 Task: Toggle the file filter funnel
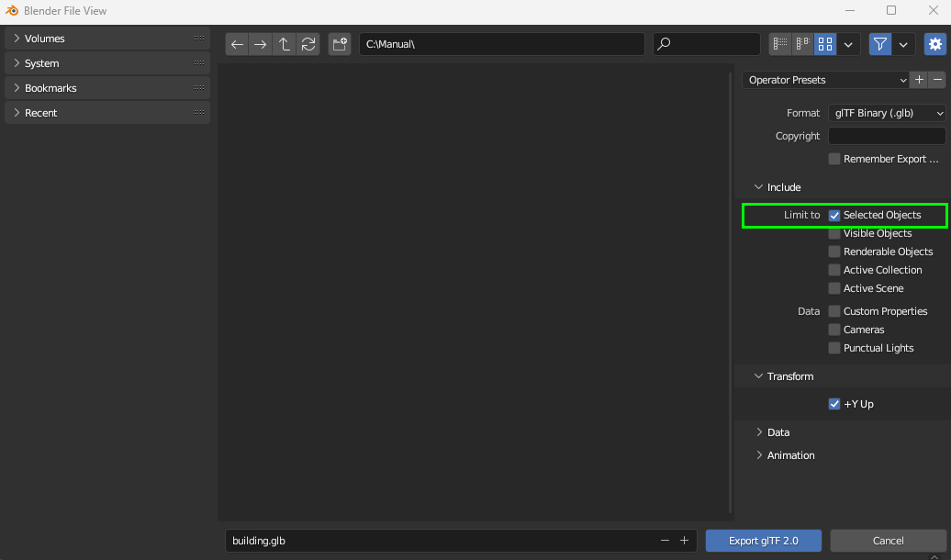click(x=879, y=43)
